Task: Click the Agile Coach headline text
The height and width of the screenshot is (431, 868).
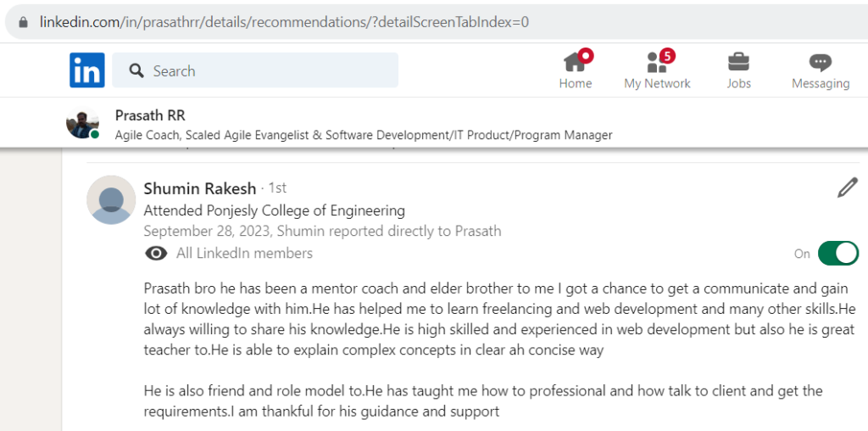Action: 364,135
